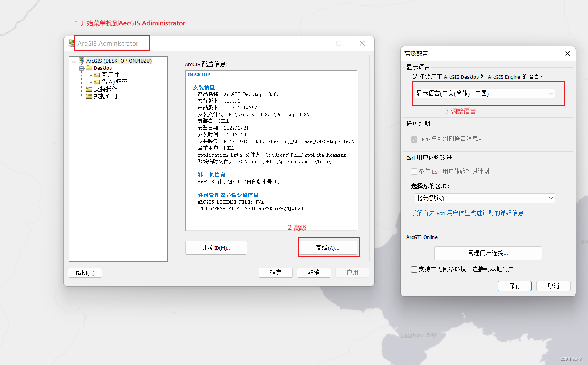Click the 补丁包信息 heading
588x365 pixels.
[211, 175]
